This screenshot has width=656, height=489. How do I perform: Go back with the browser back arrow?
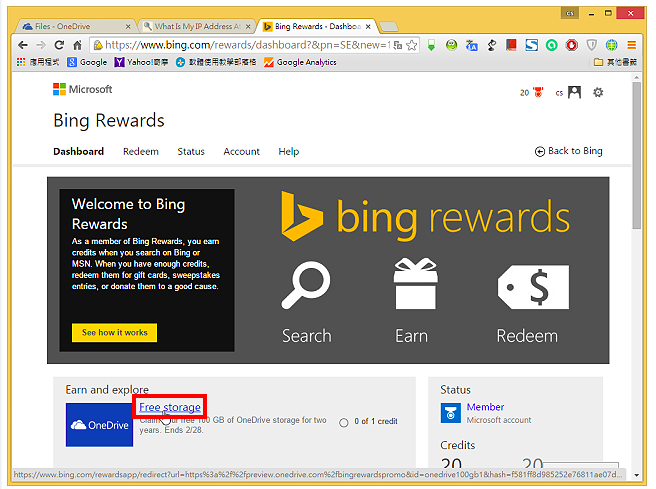(x=23, y=45)
